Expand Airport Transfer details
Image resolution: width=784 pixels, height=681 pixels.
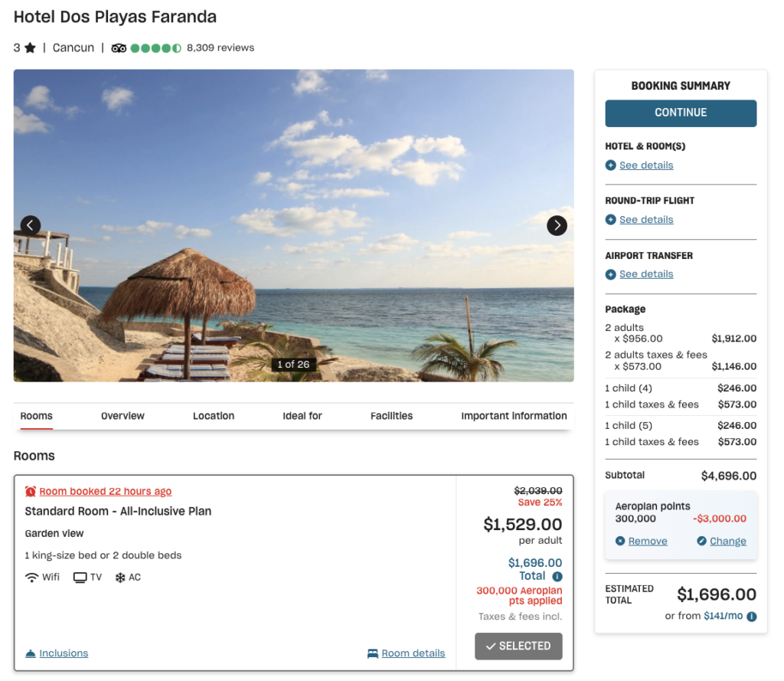[x=639, y=273]
